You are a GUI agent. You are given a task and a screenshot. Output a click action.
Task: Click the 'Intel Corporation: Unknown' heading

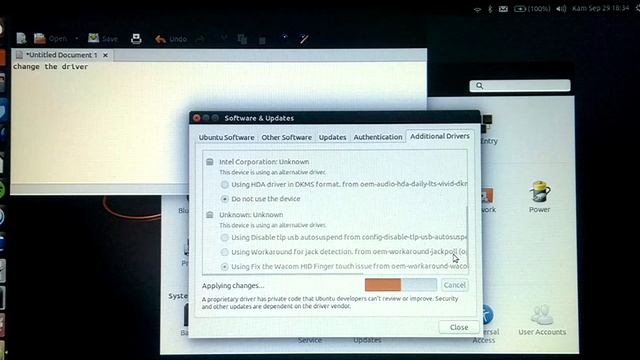click(264, 162)
